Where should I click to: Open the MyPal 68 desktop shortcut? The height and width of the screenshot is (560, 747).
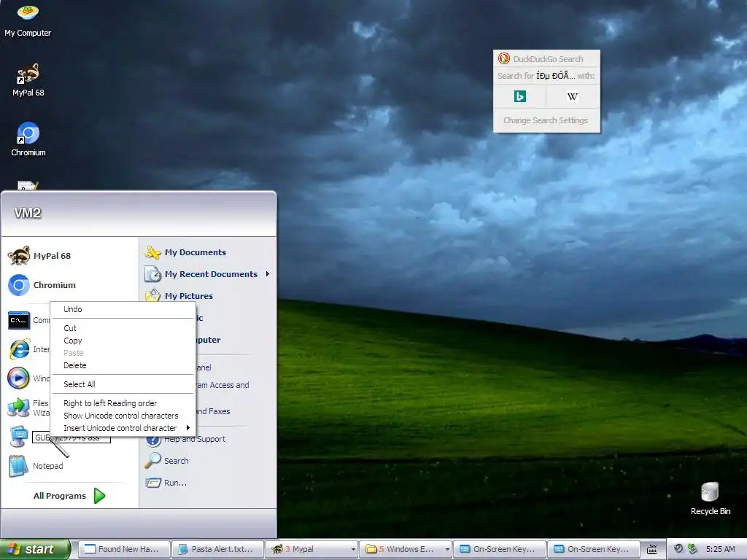pos(28,80)
